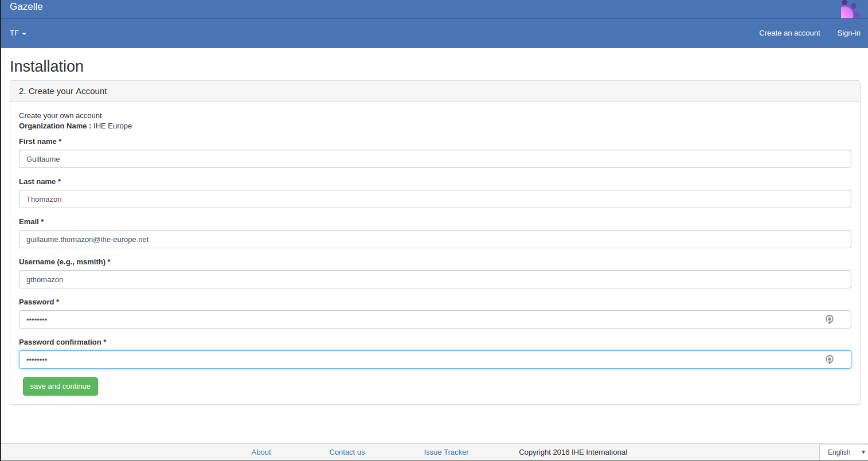Focus the First name input field

(x=435, y=159)
